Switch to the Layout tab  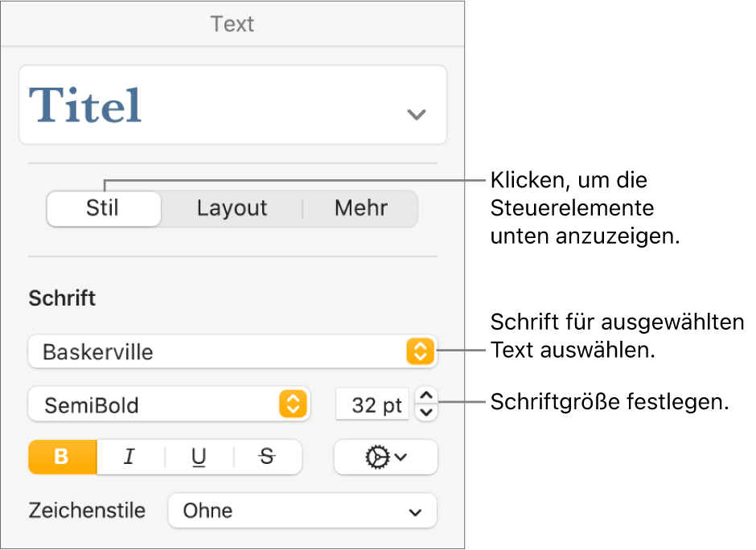coord(232,208)
